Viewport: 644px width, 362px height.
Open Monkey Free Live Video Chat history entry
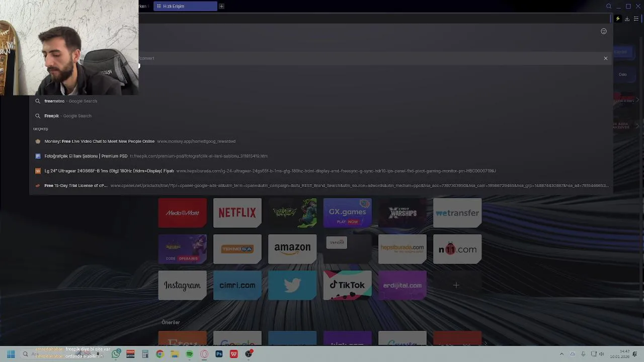pos(321,141)
